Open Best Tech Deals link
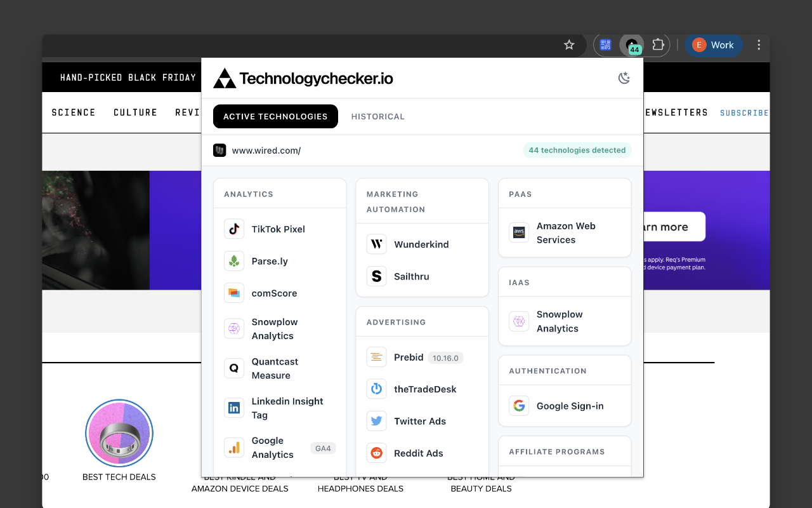 click(119, 477)
